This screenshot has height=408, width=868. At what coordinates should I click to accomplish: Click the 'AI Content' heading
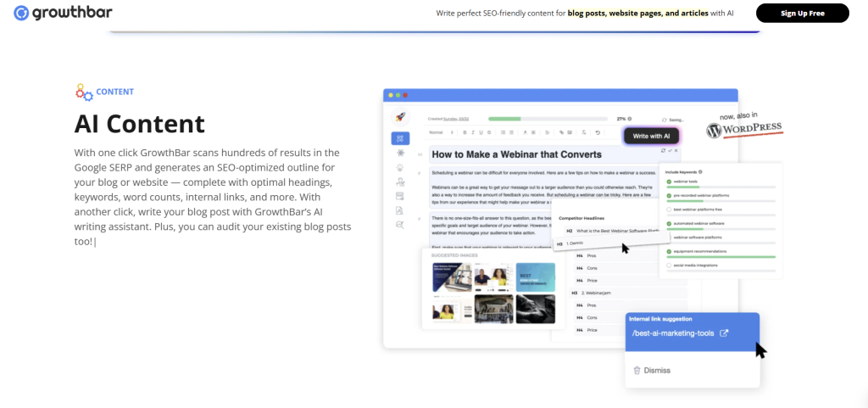tap(140, 124)
